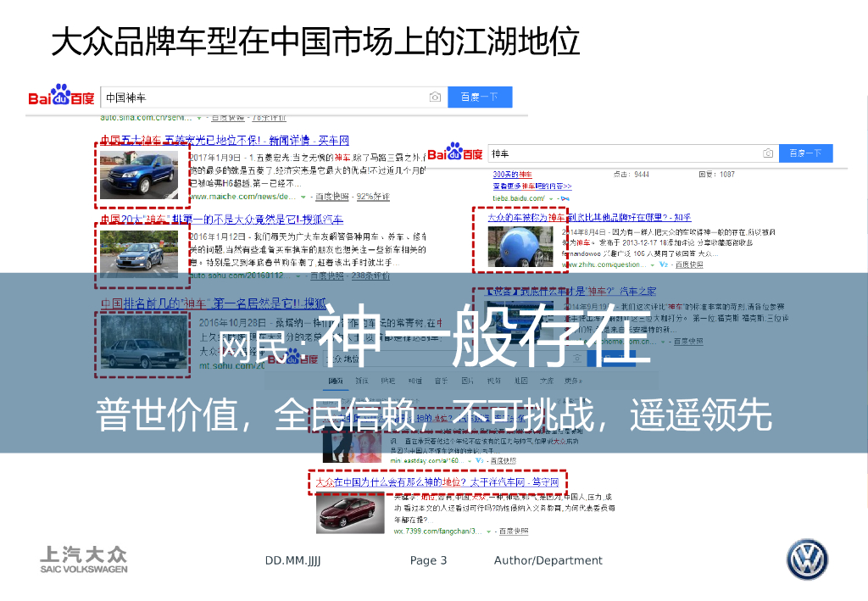Screen dimensions: 868x601
Task: Click the grey Santana sedan thumbnail
Action: [144, 342]
